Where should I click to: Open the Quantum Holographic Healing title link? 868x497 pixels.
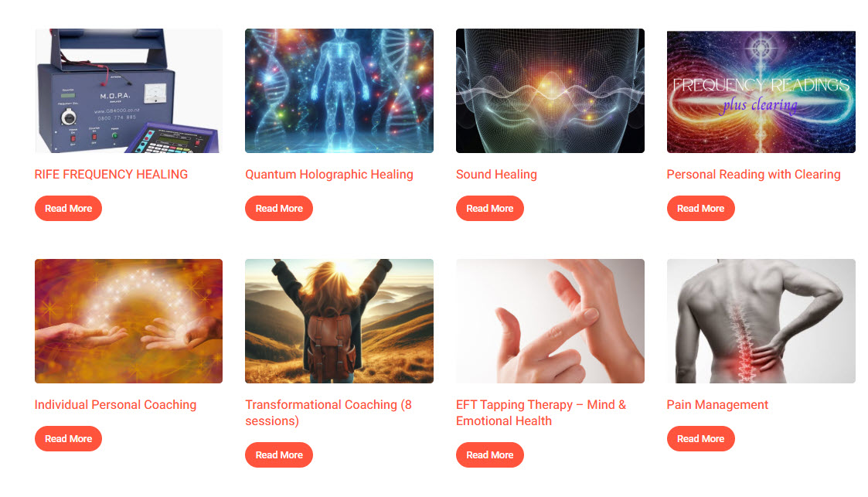pos(328,175)
